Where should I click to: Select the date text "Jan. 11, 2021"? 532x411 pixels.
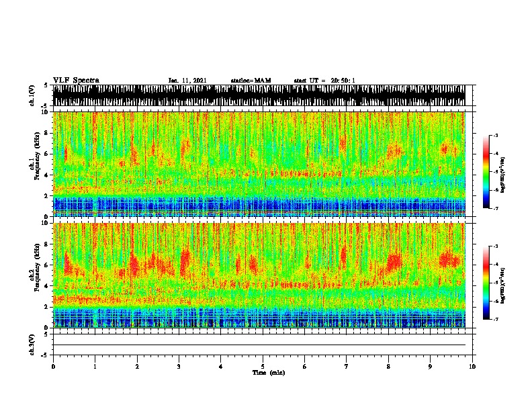(x=187, y=81)
